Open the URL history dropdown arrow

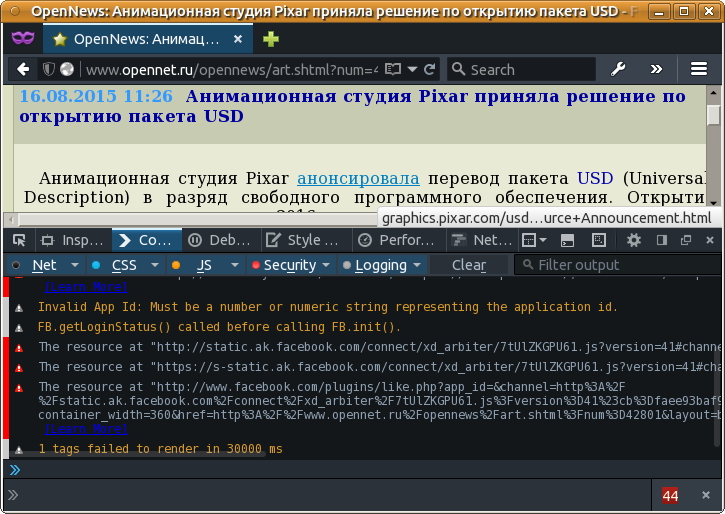tap(412, 69)
